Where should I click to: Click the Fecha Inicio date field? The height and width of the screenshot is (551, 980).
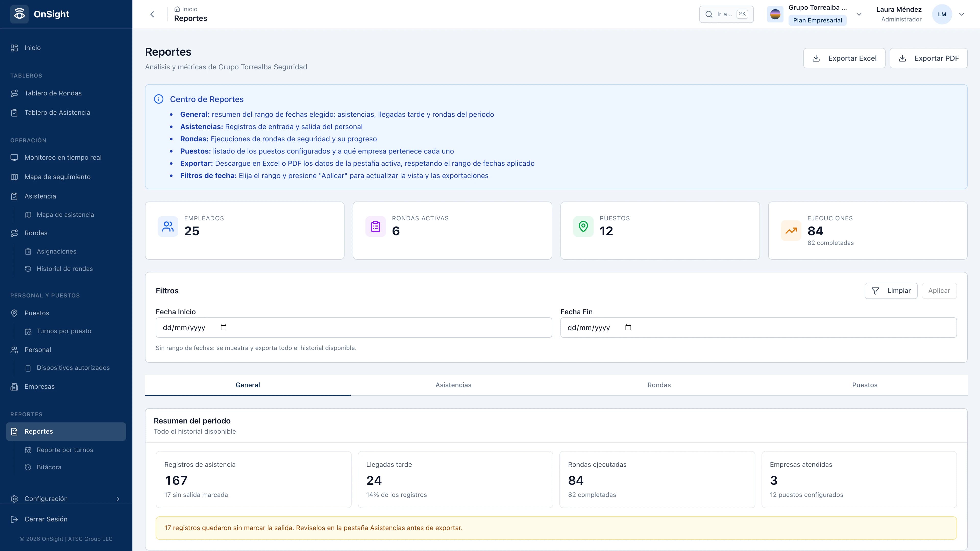(354, 327)
